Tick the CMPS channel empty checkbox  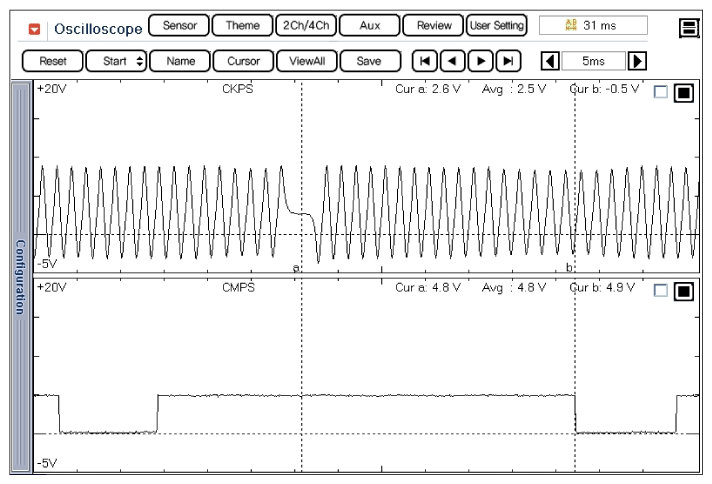tap(661, 290)
